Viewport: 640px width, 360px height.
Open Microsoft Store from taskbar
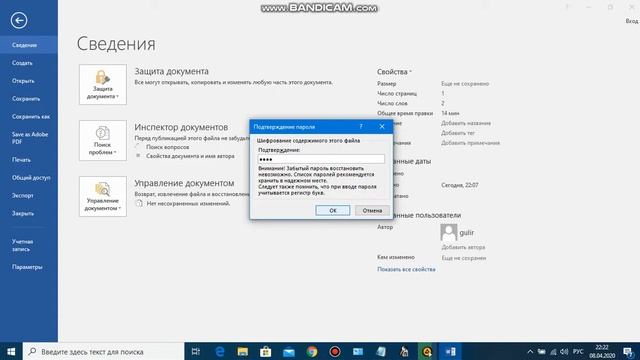266,351
